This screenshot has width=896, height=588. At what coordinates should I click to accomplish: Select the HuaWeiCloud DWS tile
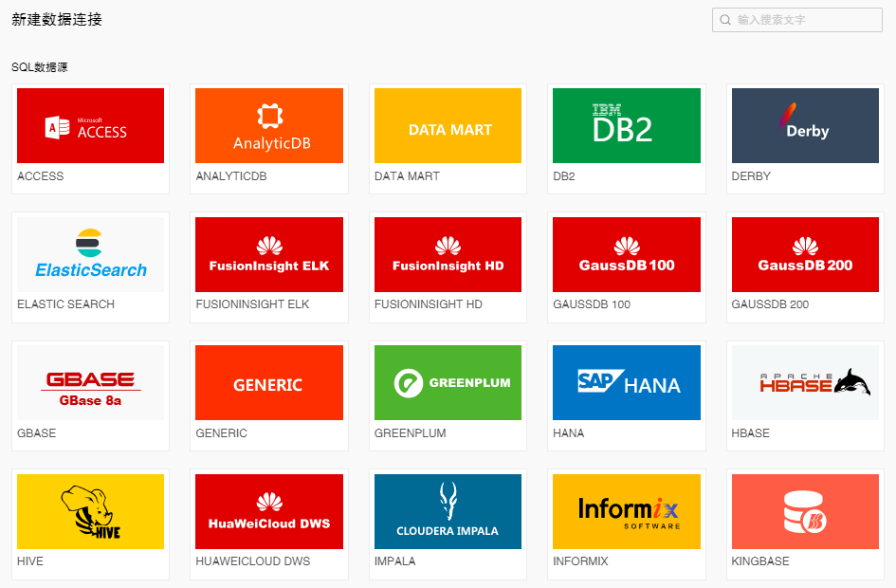(x=269, y=511)
